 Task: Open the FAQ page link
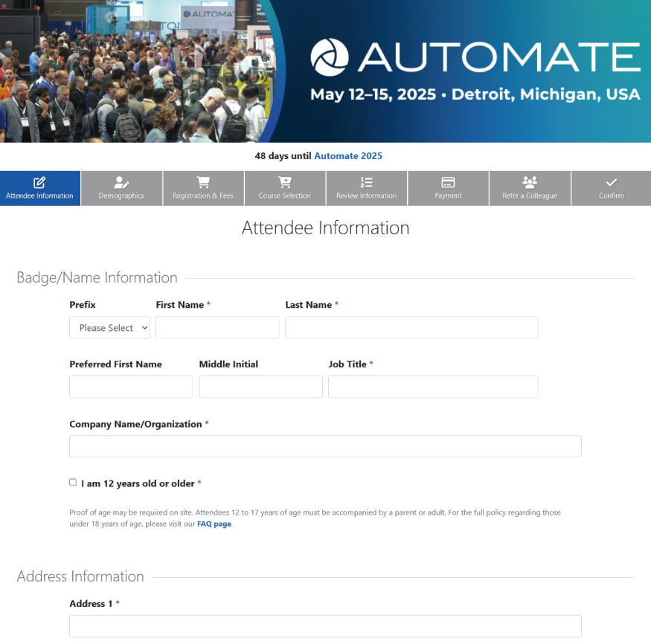(214, 524)
